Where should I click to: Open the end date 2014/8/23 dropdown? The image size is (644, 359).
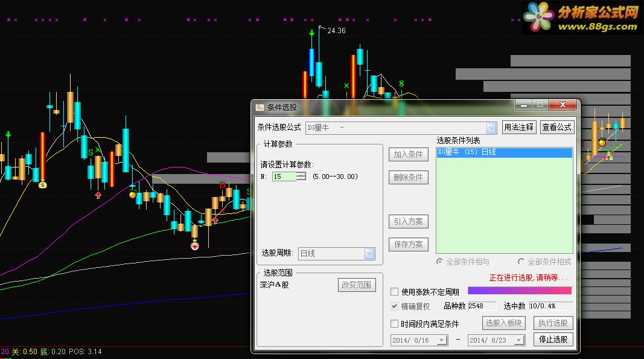point(518,340)
